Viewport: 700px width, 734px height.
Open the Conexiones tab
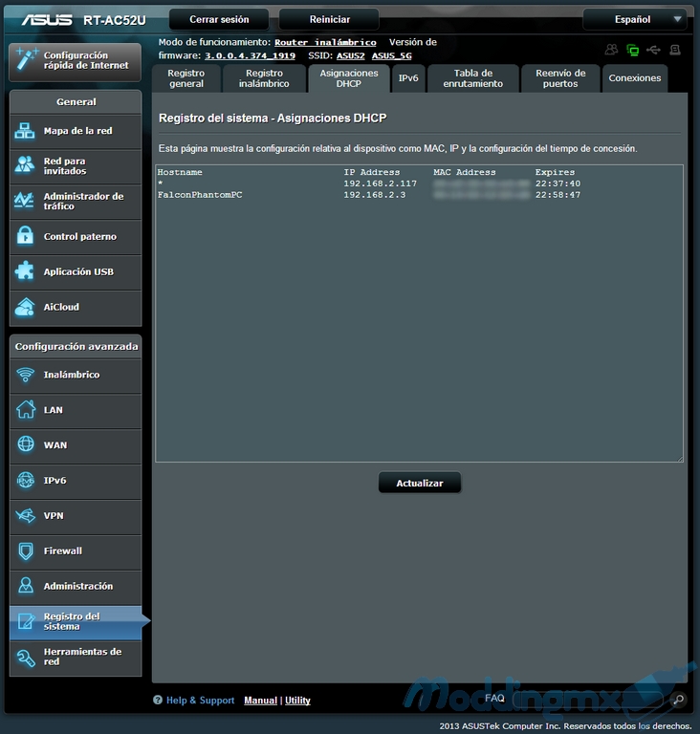point(635,78)
